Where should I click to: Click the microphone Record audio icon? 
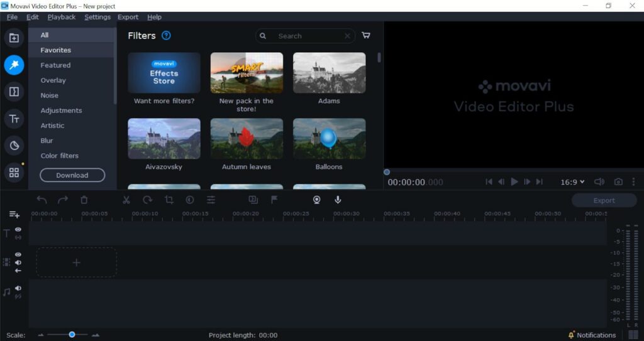(x=338, y=200)
